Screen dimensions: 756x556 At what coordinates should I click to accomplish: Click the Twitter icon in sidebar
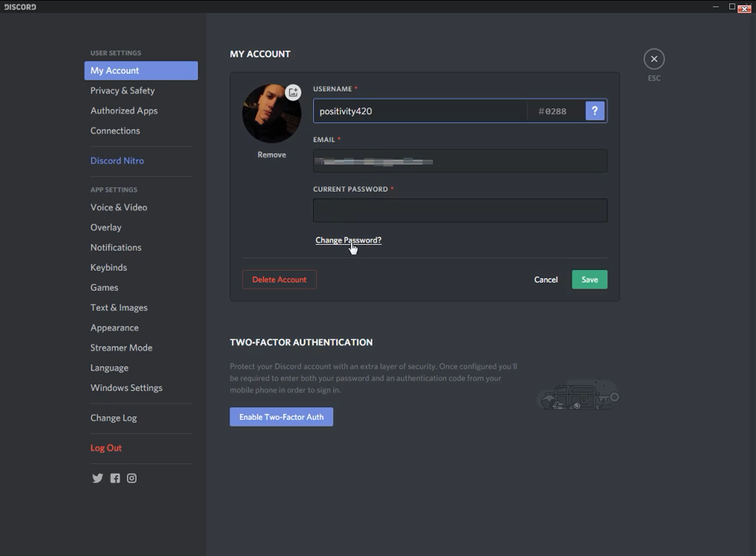pyautogui.click(x=98, y=478)
